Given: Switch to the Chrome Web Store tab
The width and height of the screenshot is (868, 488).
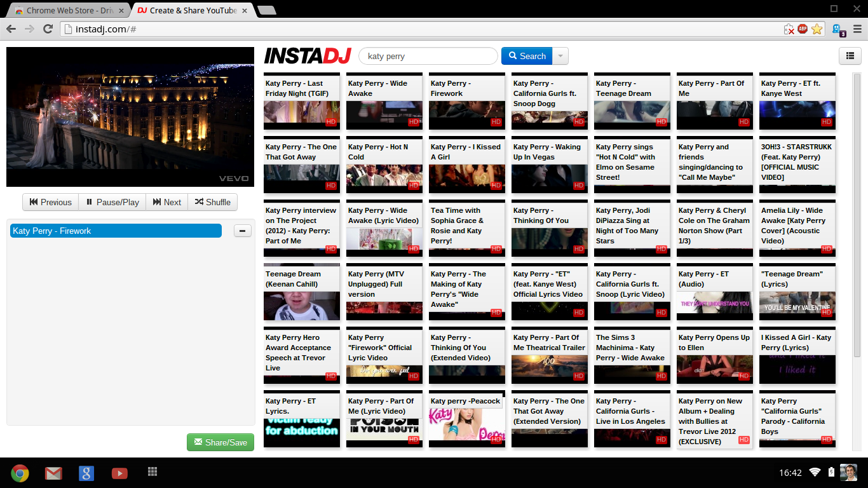Looking at the screenshot, I should point(64,10).
